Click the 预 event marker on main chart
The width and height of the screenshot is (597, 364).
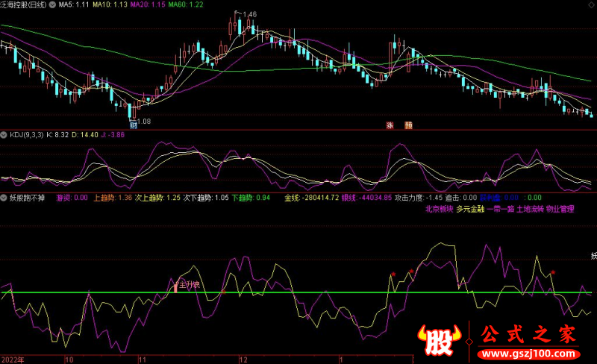[x=408, y=125]
